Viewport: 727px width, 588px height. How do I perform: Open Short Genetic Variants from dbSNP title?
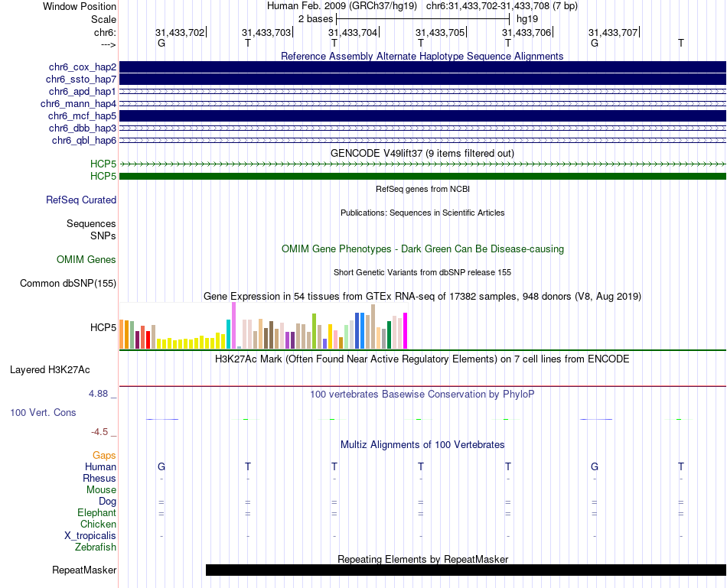tap(422, 272)
